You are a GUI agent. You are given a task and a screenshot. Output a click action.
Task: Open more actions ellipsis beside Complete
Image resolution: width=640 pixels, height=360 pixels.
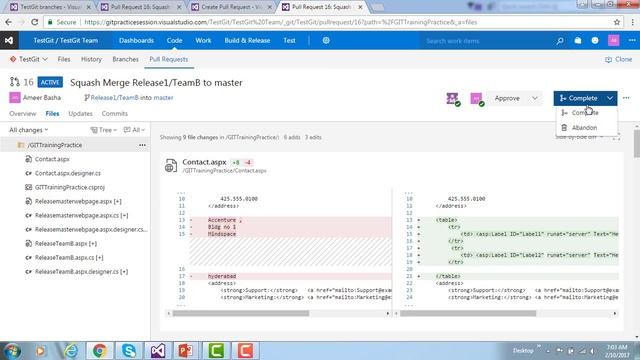click(x=626, y=98)
